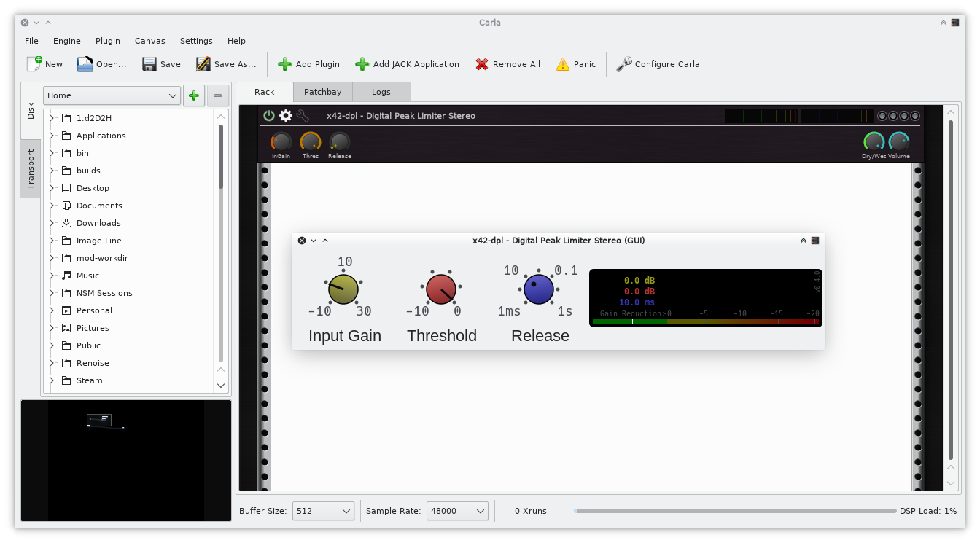Open the Help menu
This screenshot has width=980, height=543.
click(x=236, y=41)
